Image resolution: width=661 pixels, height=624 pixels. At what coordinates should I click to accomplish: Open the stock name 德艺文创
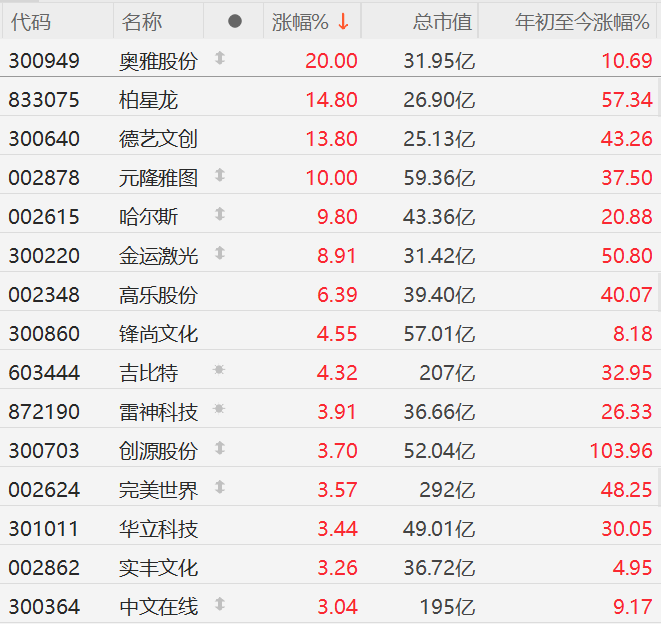[x=158, y=139]
